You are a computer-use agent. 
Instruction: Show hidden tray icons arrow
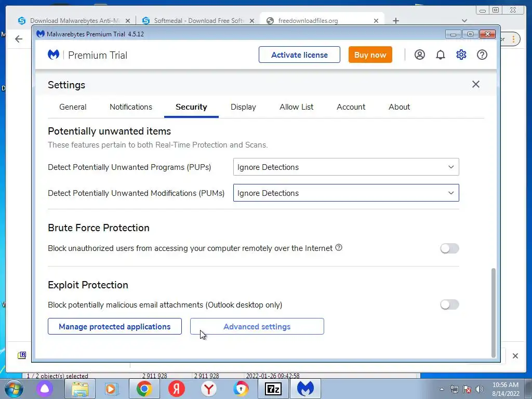point(442,389)
